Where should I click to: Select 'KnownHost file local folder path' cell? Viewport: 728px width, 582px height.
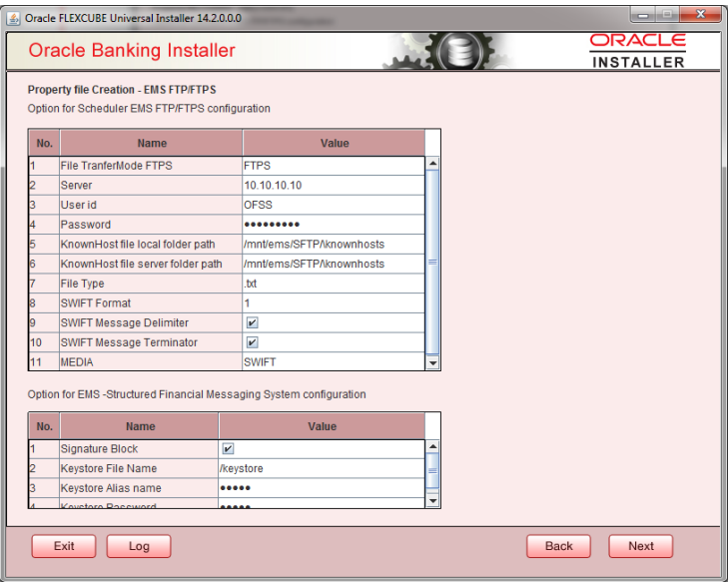(151, 245)
